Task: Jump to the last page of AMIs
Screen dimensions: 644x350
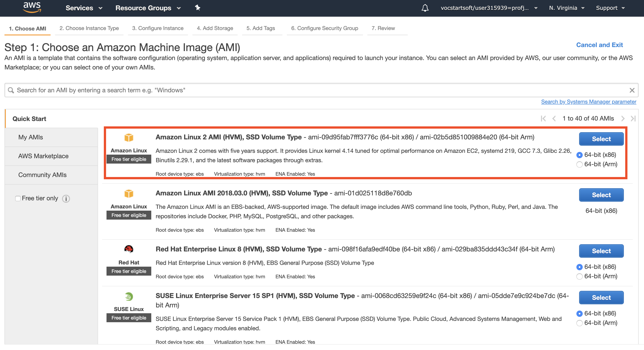Action: pos(633,119)
